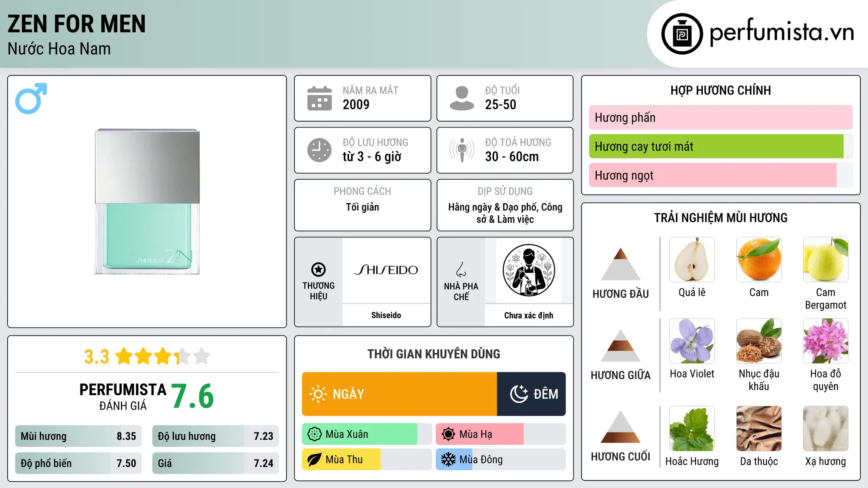Select the Hoa đỗ quyên flower image
Screen dimensions: 868x488
826,341
